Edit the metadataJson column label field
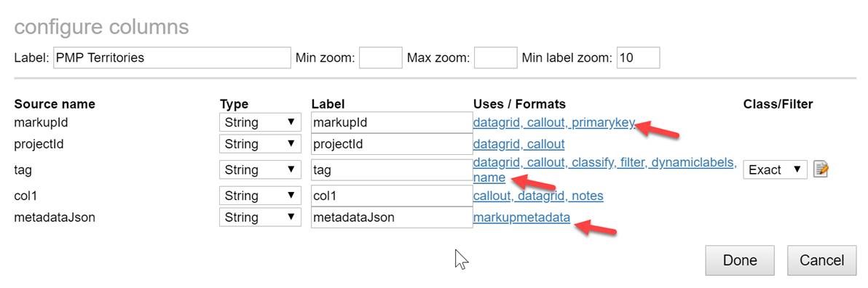 pyautogui.click(x=391, y=217)
